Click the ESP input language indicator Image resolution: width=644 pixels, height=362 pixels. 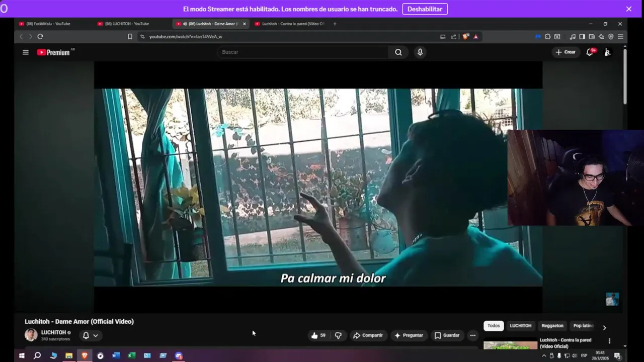[584, 355]
